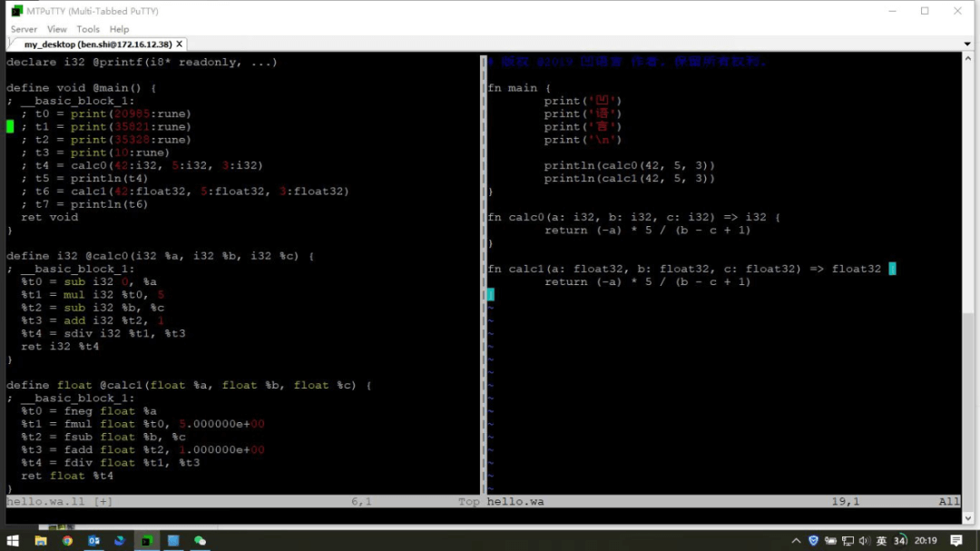Expand the tab list dropdown arrow
Screen dimensions: 980x551
coord(967,44)
